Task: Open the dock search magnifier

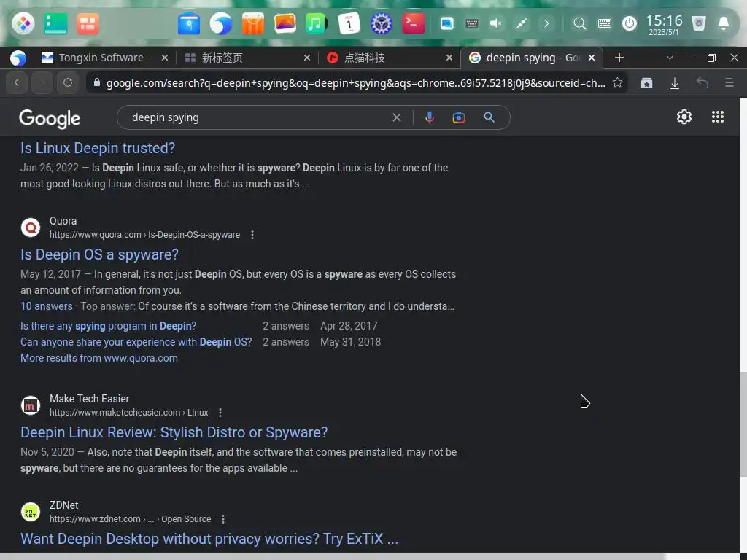Action: [579, 23]
